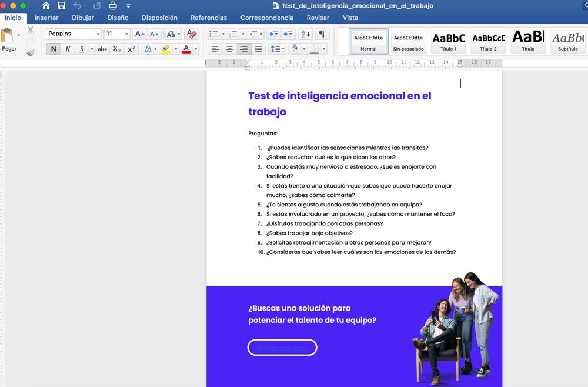
Task: Clear all formatting with eraser icon
Action: (191, 34)
